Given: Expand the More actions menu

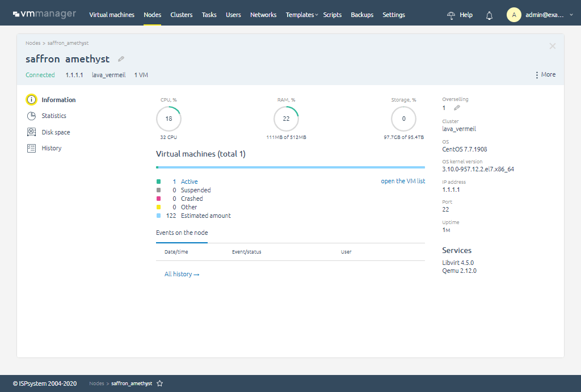Looking at the screenshot, I should (545, 75).
